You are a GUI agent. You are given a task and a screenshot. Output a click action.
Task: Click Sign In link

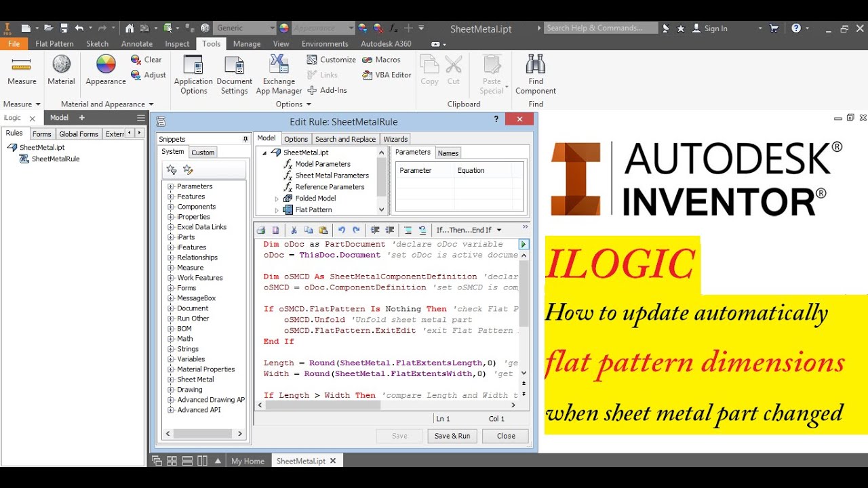pyautogui.click(x=715, y=28)
